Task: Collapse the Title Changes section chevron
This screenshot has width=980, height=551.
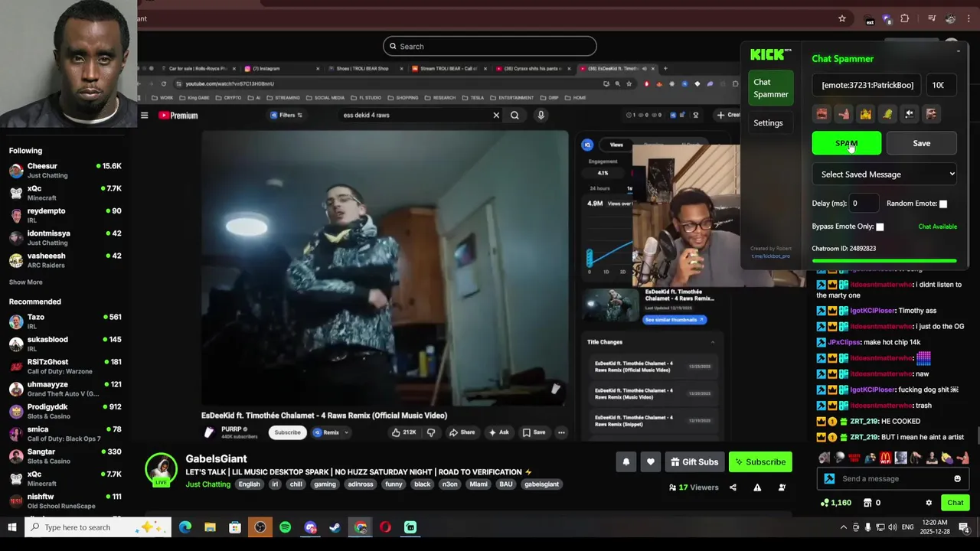Action: [x=713, y=342]
